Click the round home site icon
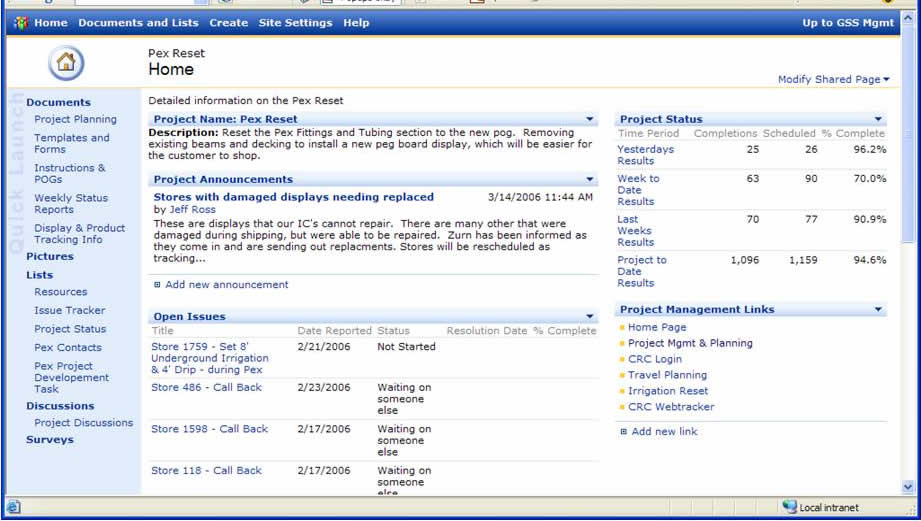The width and height of the screenshot is (921, 521). 65,63
